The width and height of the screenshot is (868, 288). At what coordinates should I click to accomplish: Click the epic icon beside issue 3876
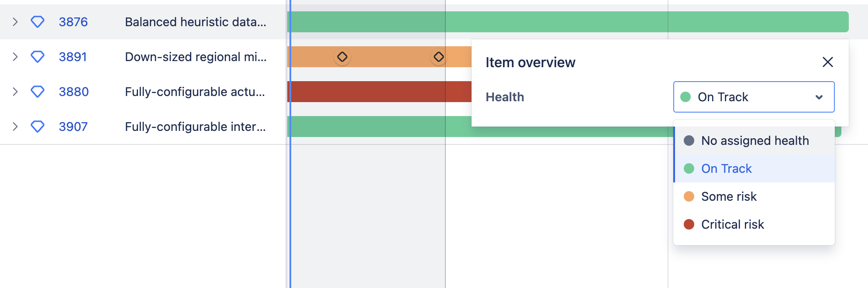pos(37,22)
